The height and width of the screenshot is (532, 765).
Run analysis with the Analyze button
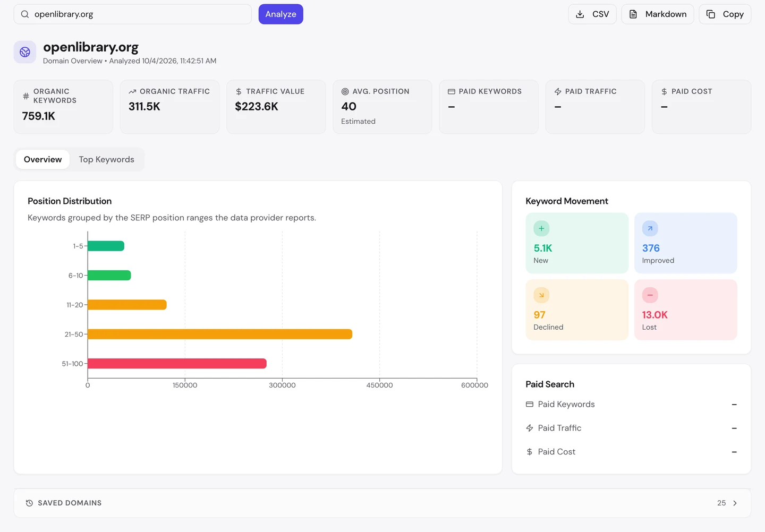[281, 14]
